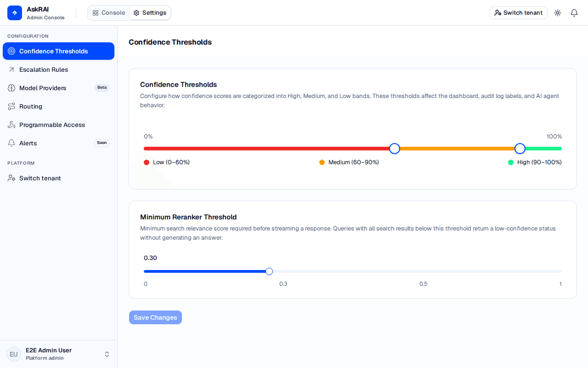The image size is (588, 368).
Task: Click the Escalation Rules arrow icon
Action: click(11, 69)
